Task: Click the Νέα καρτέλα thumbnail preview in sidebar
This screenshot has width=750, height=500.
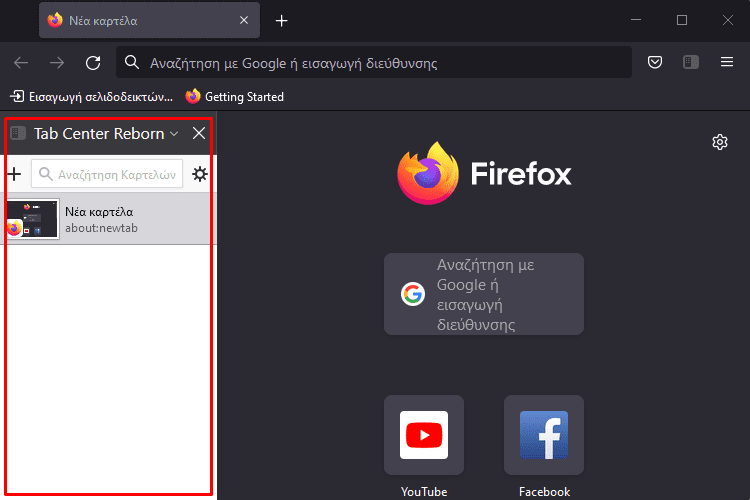Action: point(32,219)
